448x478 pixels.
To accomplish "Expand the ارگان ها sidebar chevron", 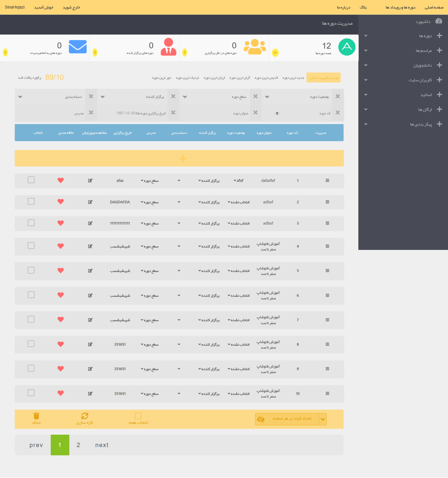I will pos(366,109).
